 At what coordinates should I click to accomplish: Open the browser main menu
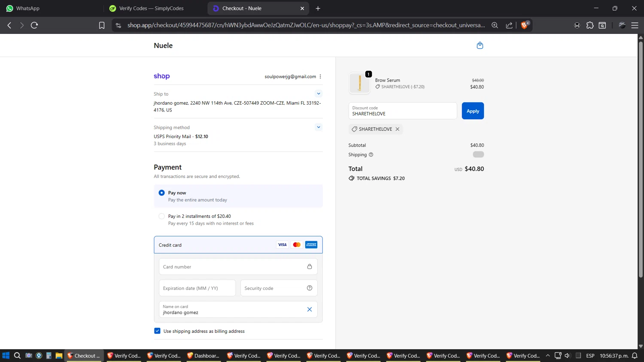click(635, 25)
